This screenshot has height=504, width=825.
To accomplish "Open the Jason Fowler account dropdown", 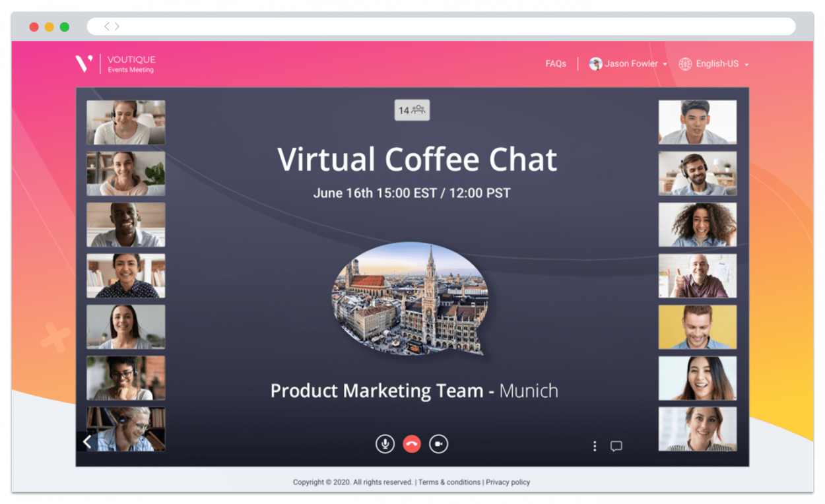I will (628, 64).
